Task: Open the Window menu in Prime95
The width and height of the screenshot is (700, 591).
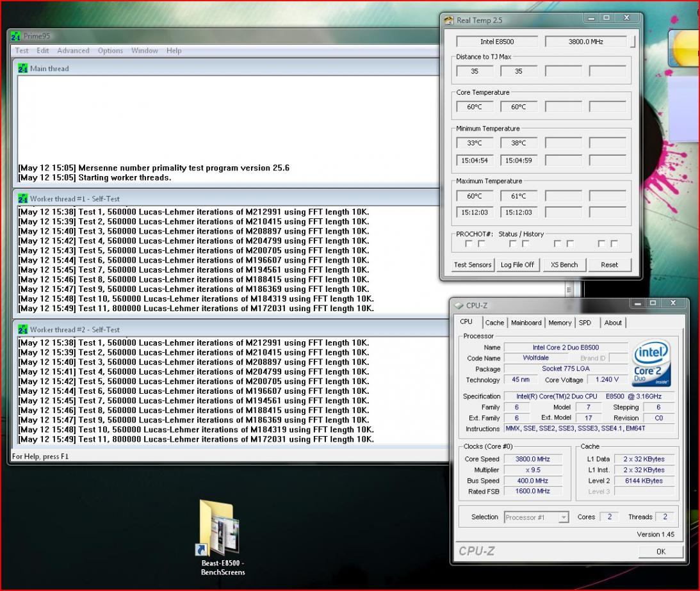Action: tap(145, 51)
